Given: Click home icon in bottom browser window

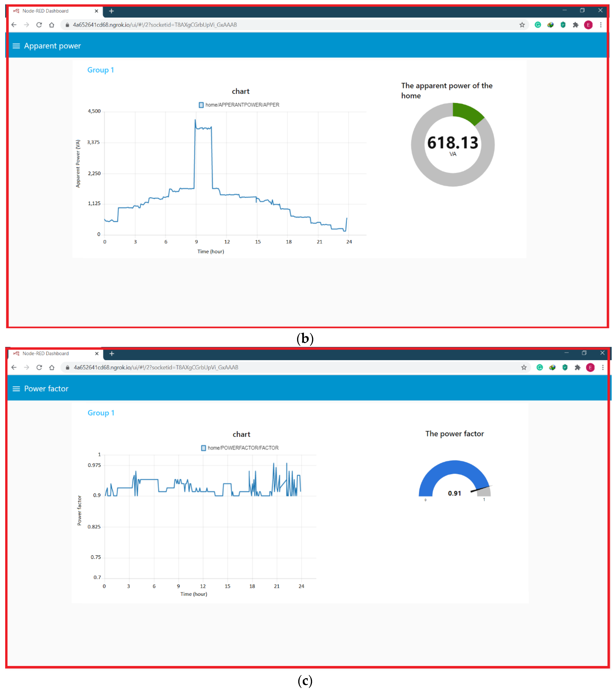Looking at the screenshot, I should pos(52,367).
